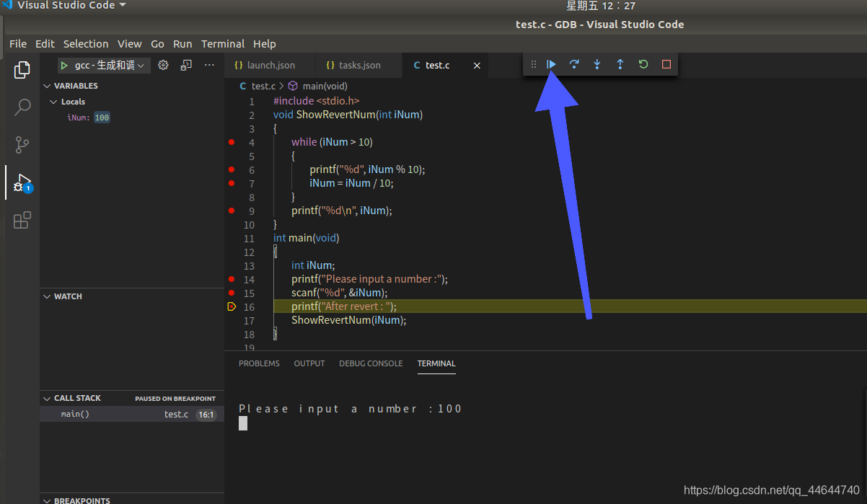Switch to the DEBUG CONSOLE tab
Screen dimensions: 867x504
pos(371,363)
